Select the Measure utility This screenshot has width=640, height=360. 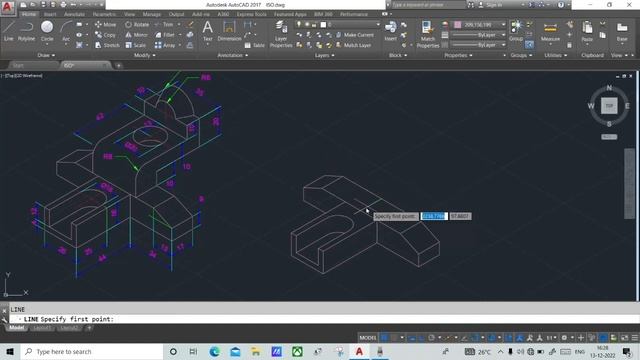coord(550,31)
